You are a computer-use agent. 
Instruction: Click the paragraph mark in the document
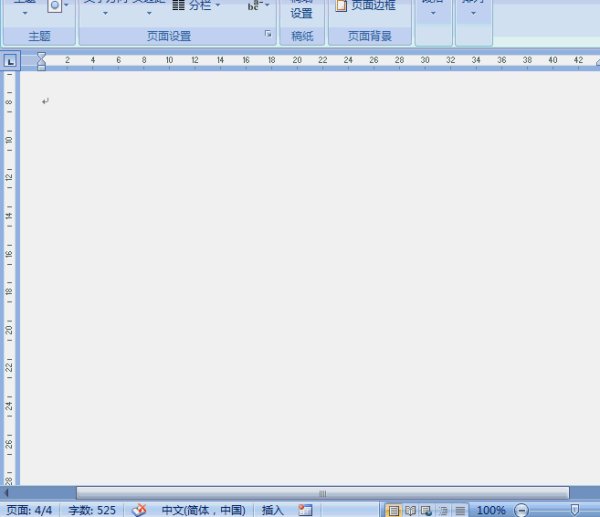(x=45, y=101)
